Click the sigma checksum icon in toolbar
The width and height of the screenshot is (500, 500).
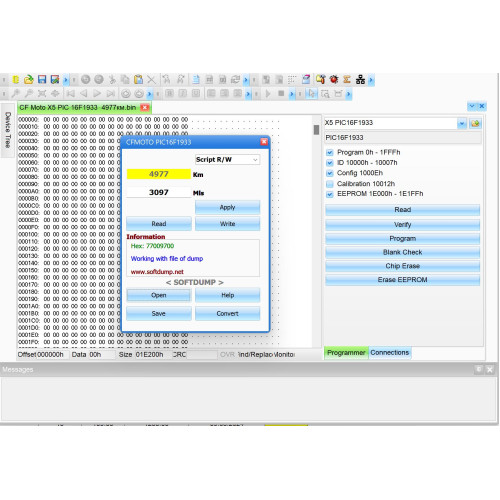tap(347, 79)
